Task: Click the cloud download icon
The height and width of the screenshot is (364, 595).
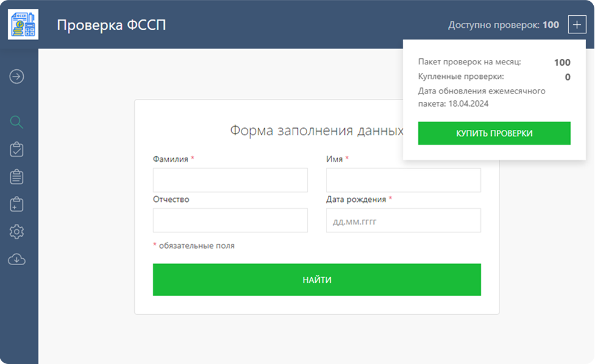Action: coord(17,259)
